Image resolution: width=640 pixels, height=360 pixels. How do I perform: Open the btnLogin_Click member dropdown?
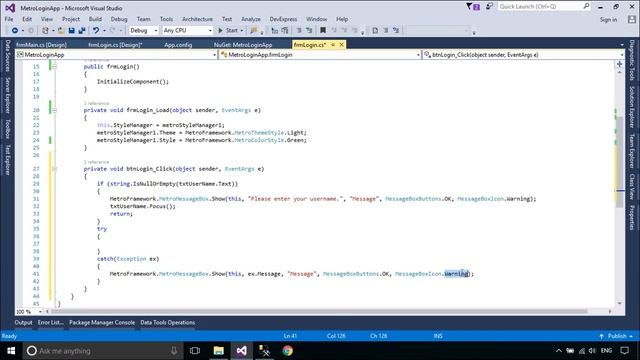click(x=524, y=55)
